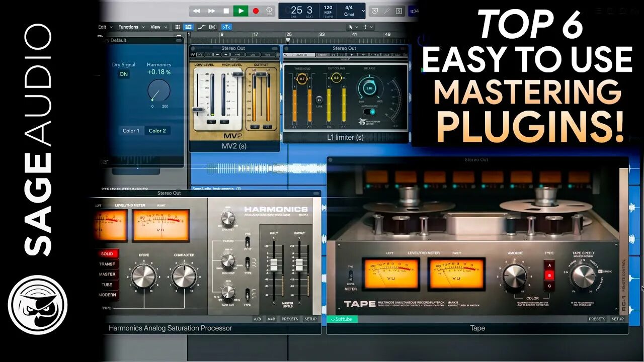Click the MV2 Low Level fader handle

tap(198, 109)
